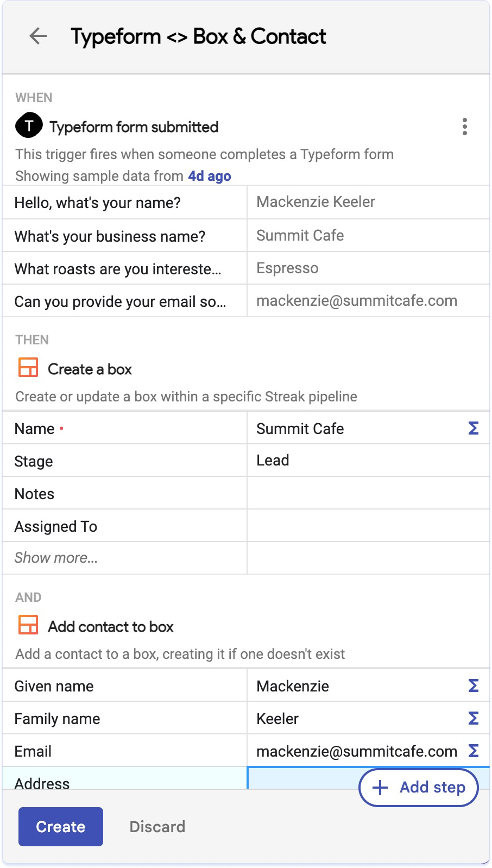Open formula sigma for Name field
This screenshot has height=868, width=492.
coord(474,428)
